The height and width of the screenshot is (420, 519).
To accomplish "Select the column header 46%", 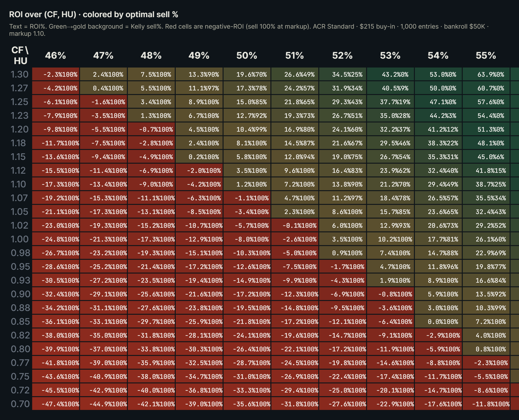I will (x=56, y=56).
